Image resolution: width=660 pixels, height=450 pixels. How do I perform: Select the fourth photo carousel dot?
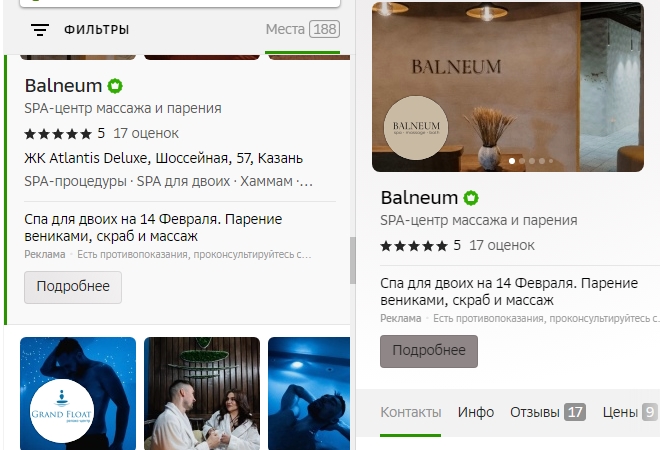(542, 161)
